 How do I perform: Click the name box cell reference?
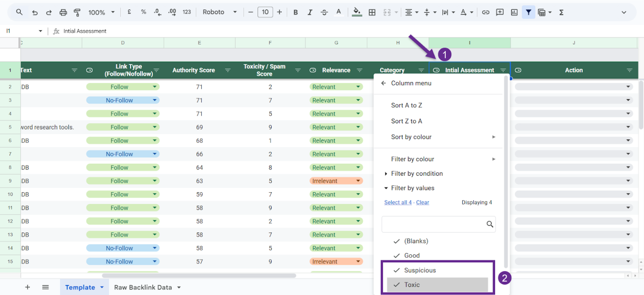[x=24, y=31]
